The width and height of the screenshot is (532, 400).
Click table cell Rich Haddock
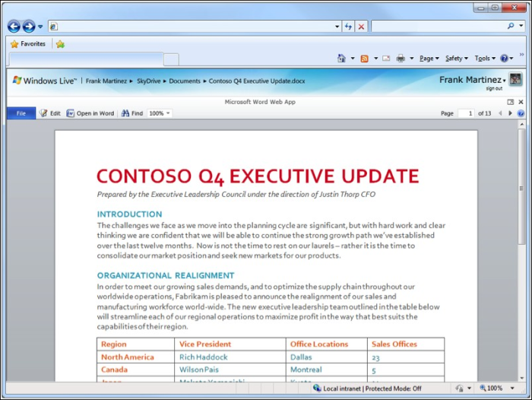204,357
